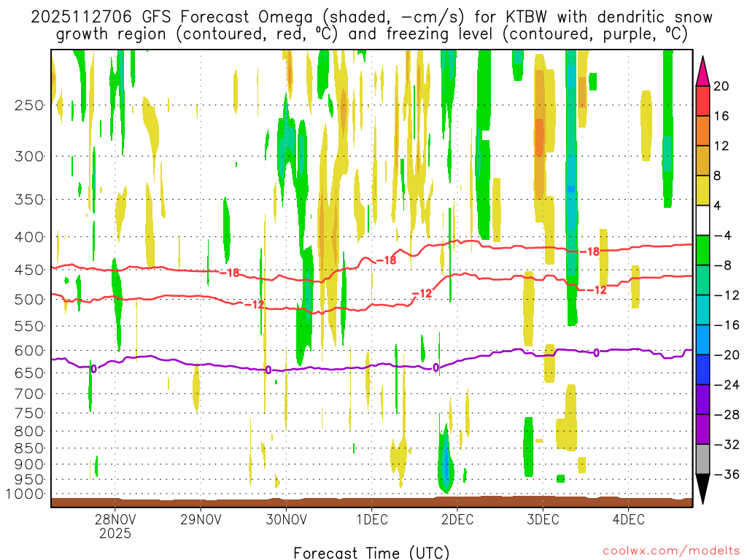Click the red -12 contour label near 30NOV

[254, 304]
